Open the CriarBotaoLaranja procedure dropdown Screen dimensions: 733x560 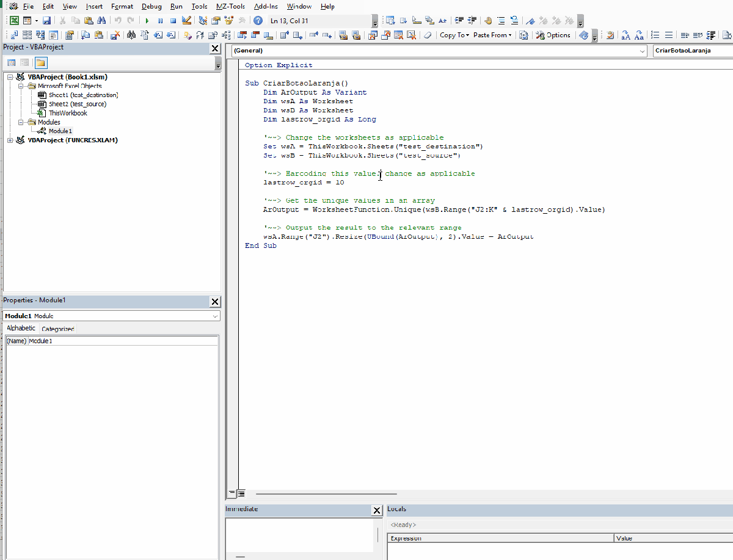693,51
